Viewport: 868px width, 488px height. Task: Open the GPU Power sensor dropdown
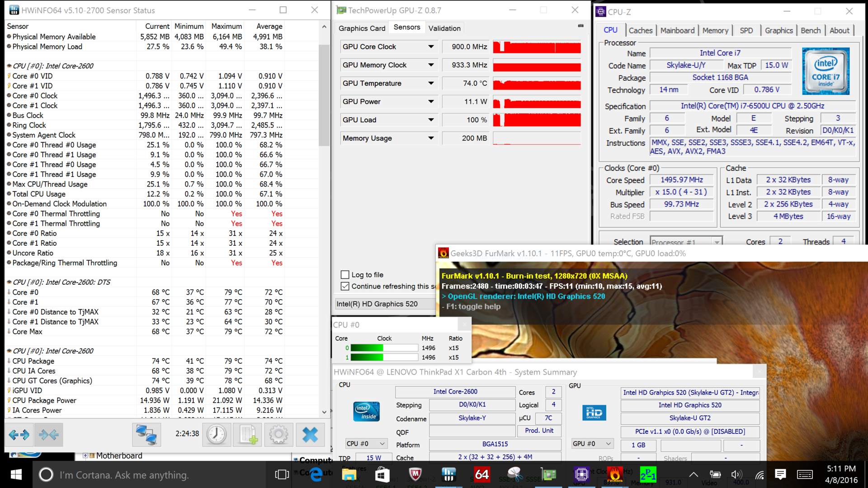[431, 102]
